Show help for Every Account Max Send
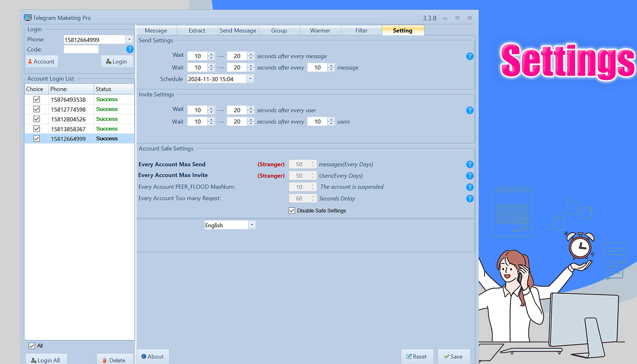The height and width of the screenshot is (364, 637). coord(470,164)
